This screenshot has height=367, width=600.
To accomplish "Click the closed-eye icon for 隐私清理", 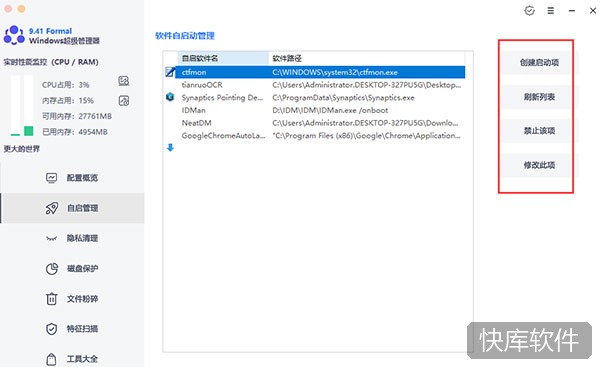I will click(x=51, y=239).
